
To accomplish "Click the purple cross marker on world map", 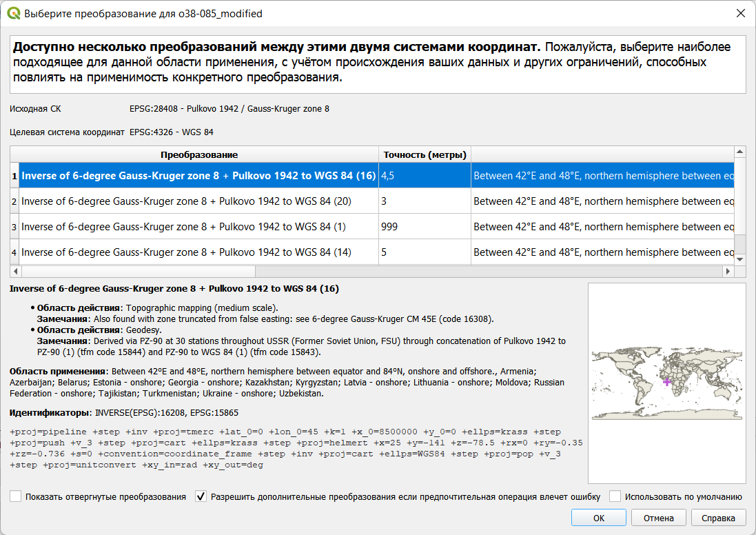I will [x=667, y=382].
